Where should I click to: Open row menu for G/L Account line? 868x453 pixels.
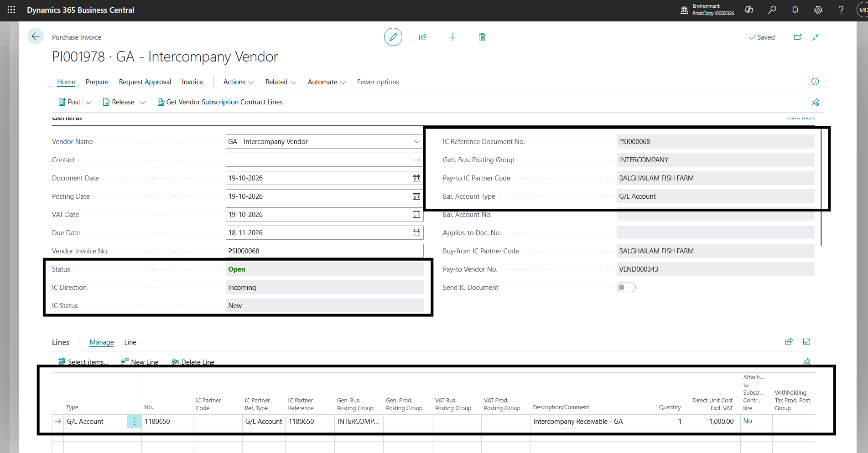(x=134, y=422)
